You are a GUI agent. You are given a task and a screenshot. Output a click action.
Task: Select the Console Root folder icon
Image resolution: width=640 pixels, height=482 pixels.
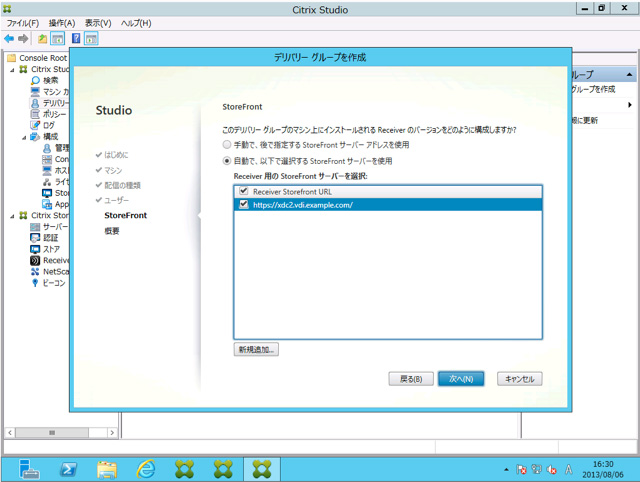point(11,58)
